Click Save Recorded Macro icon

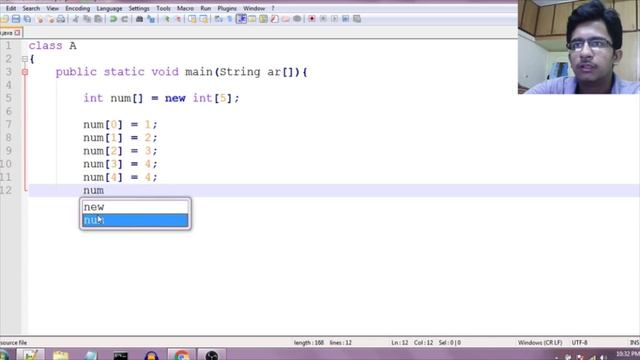(x=357, y=19)
